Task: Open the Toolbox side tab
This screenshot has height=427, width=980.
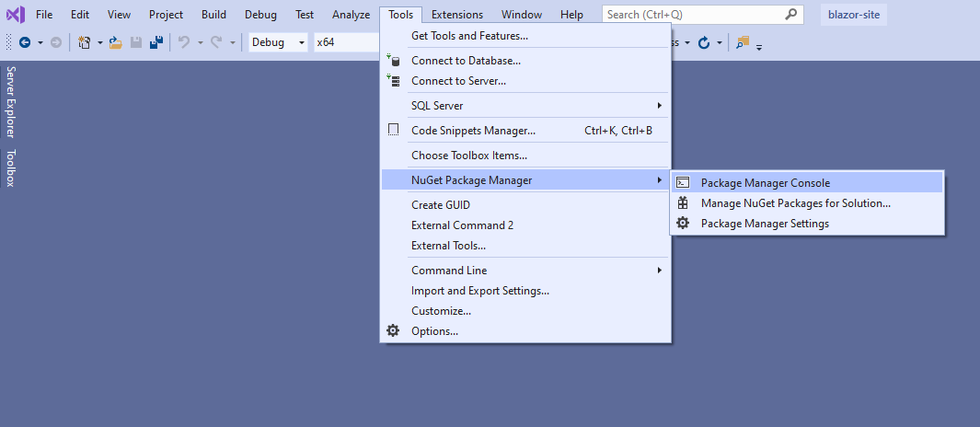Action: coord(11,168)
